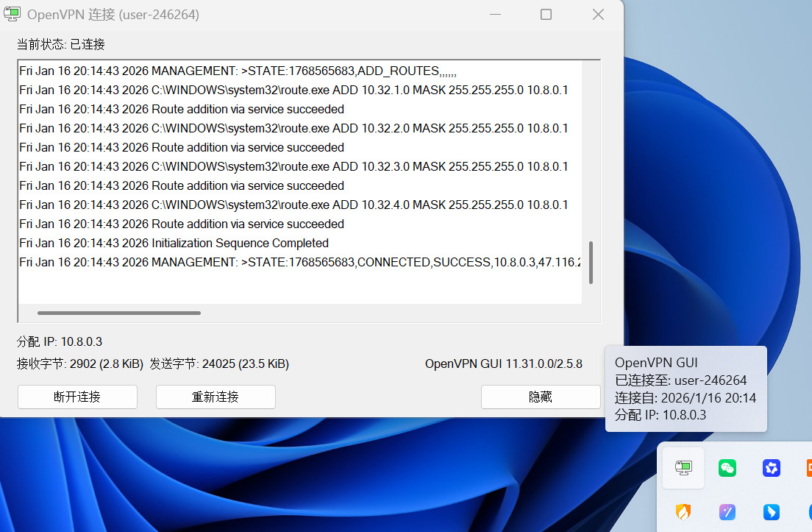Screen dimensions: 812x532
Task: Click the partially visible orange tray icon
Action: [808, 468]
